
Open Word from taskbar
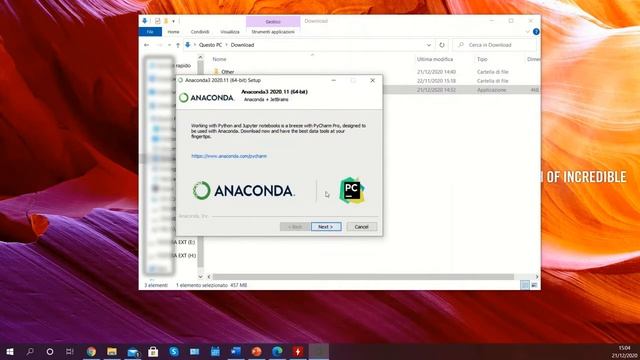(x=236, y=351)
